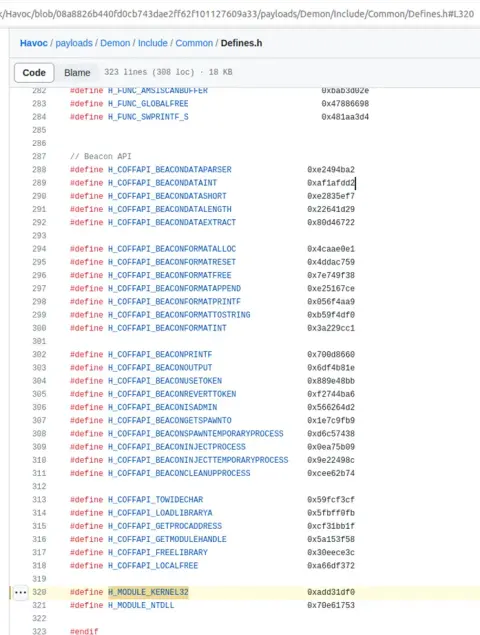Click H_COFFAPI_BEACONFORMATRESET symbol
The image size is (480, 635).
click(172, 262)
